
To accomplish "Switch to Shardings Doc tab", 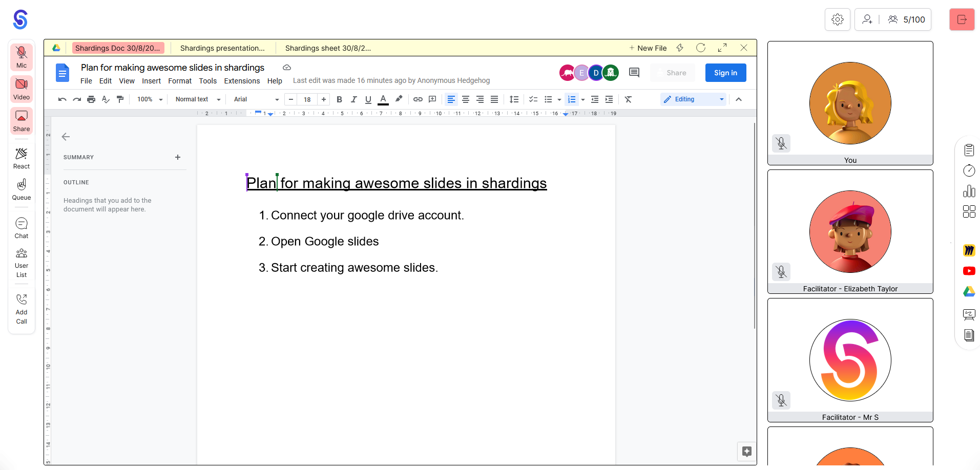I will pyautogui.click(x=118, y=48).
